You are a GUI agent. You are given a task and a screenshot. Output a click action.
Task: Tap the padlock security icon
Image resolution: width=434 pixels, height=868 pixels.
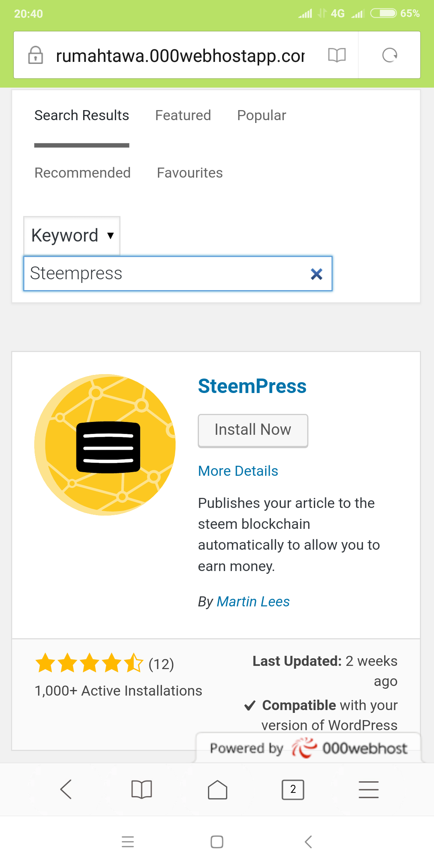(x=35, y=55)
